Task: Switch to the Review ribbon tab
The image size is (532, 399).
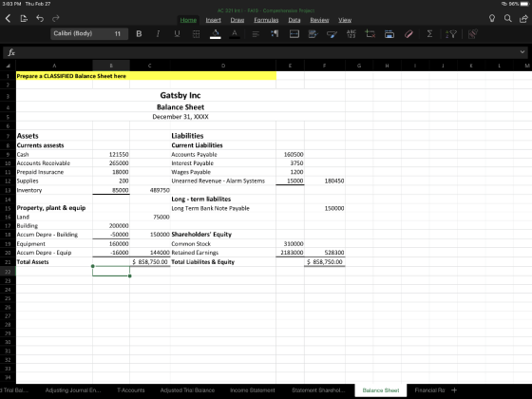Action: [x=319, y=20]
